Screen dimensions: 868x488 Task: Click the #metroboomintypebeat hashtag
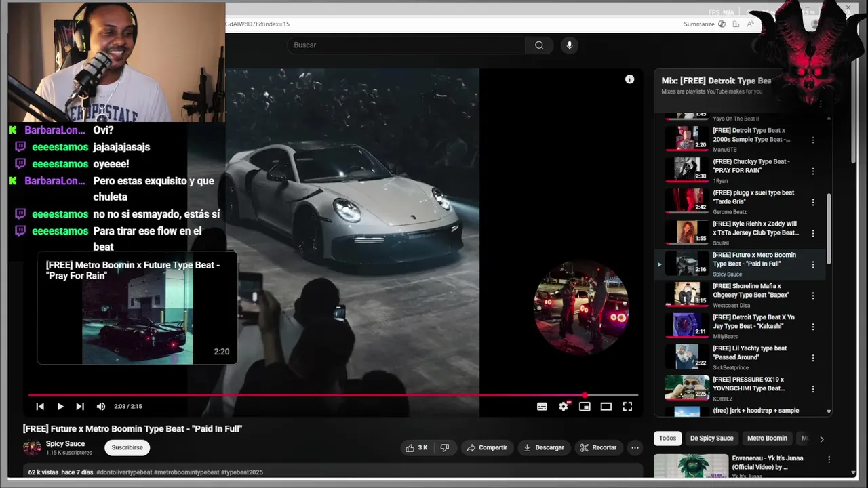click(x=186, y=472)
